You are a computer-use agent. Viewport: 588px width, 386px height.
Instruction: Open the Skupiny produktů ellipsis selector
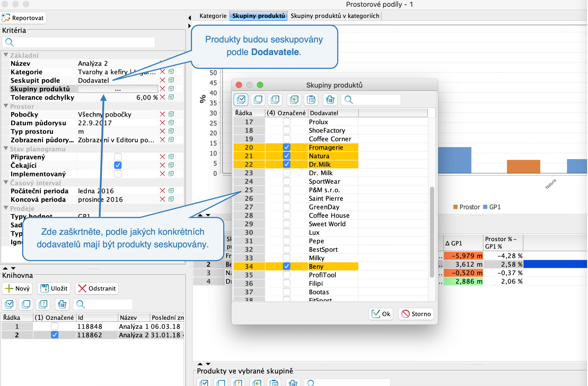click(x=118, y=89)
